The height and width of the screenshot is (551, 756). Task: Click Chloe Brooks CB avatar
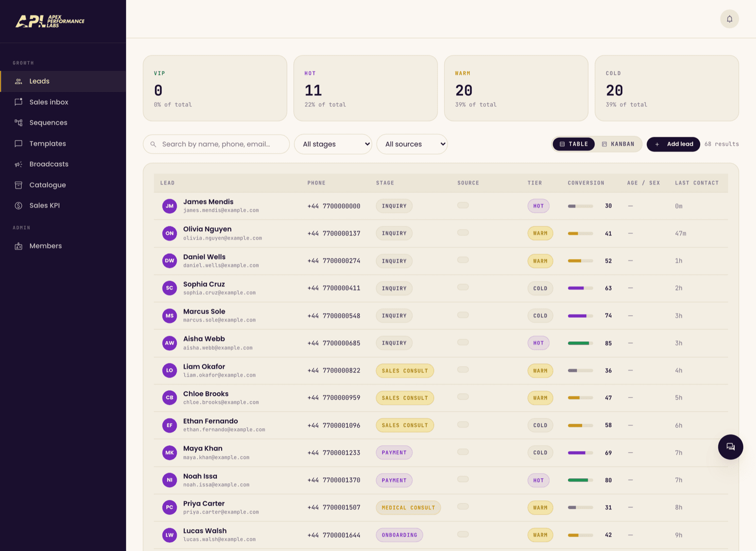[x=170, y=398]
